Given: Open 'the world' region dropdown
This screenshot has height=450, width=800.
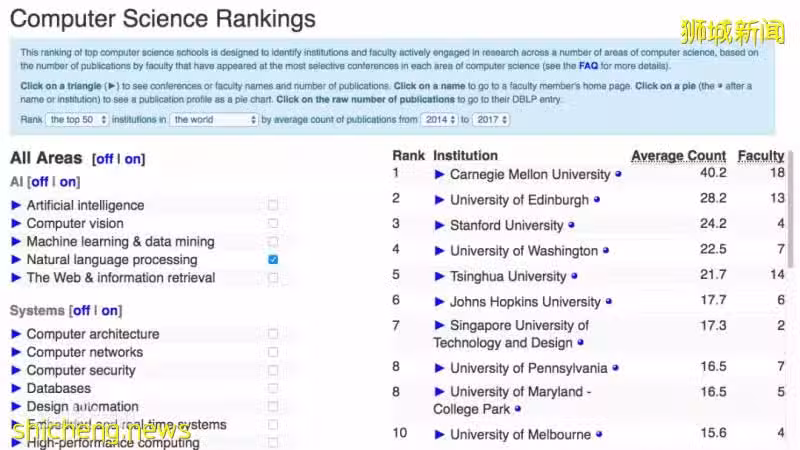Looking at the screenshot, I should point(214,119).
